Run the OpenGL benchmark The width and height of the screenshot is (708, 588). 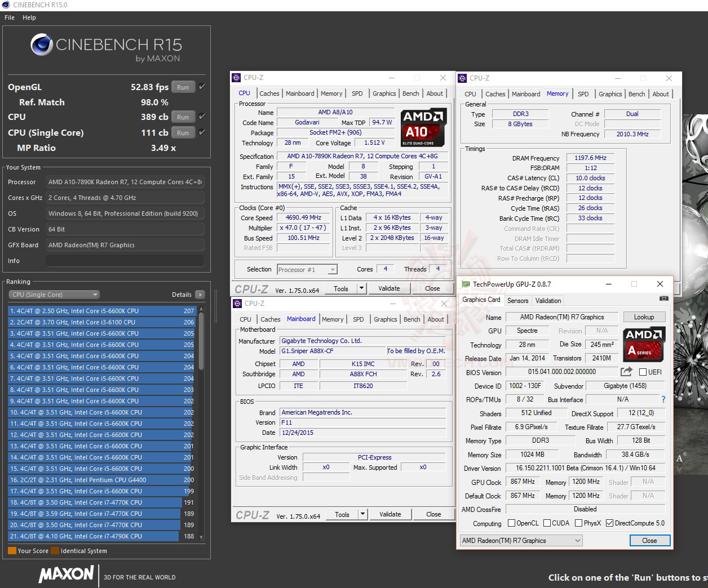pos(183,87)
